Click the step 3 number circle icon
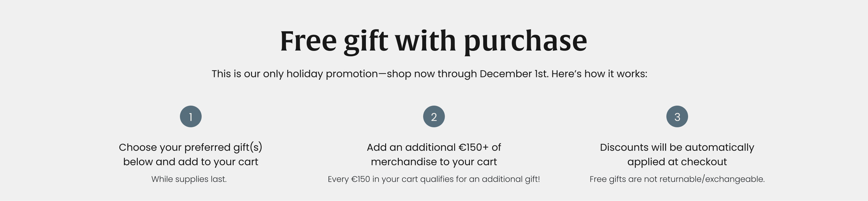868x201 pixels. point(677,116)
